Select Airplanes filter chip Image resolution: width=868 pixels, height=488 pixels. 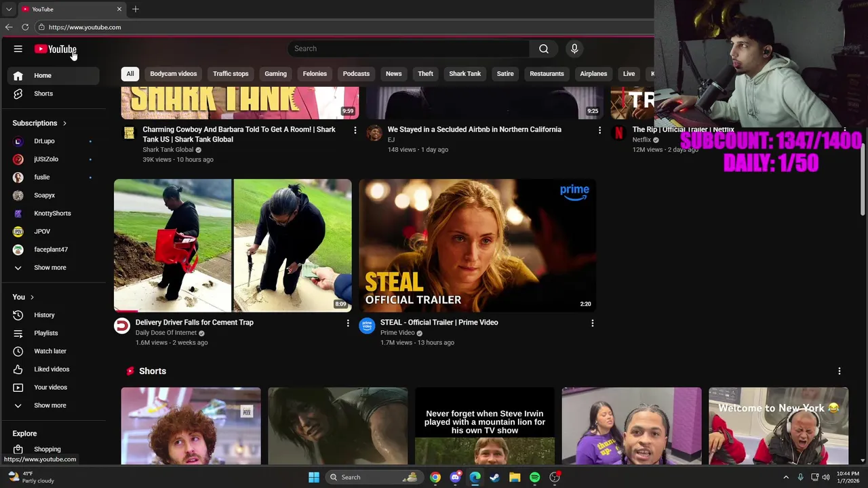click(593, 74)
